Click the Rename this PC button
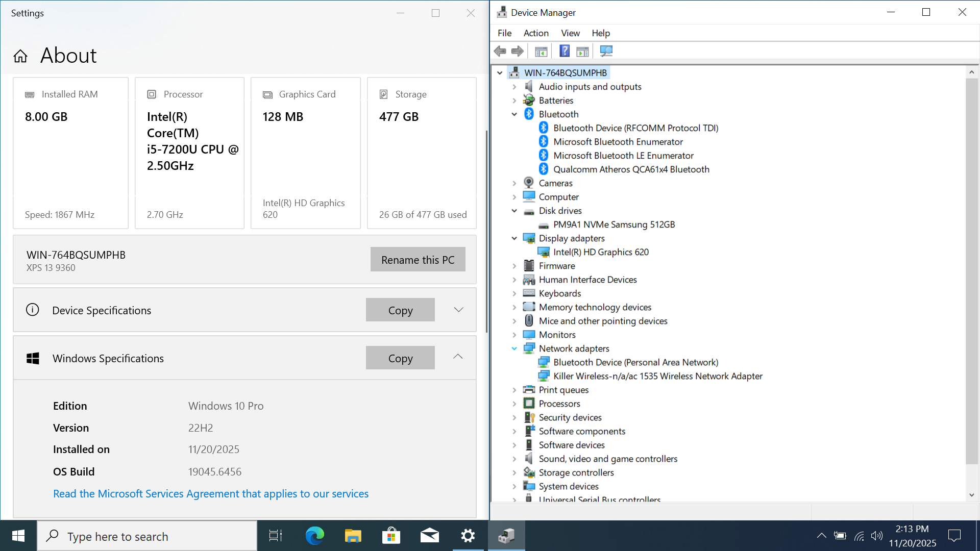The image size is (980, 551). coord(418,260)
